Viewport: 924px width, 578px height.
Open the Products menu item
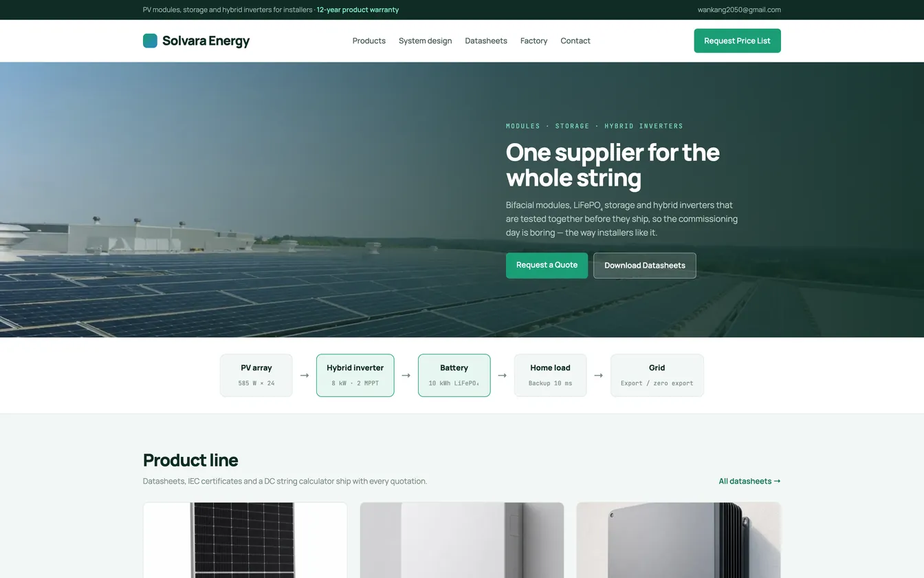click(x=369, y=41)
